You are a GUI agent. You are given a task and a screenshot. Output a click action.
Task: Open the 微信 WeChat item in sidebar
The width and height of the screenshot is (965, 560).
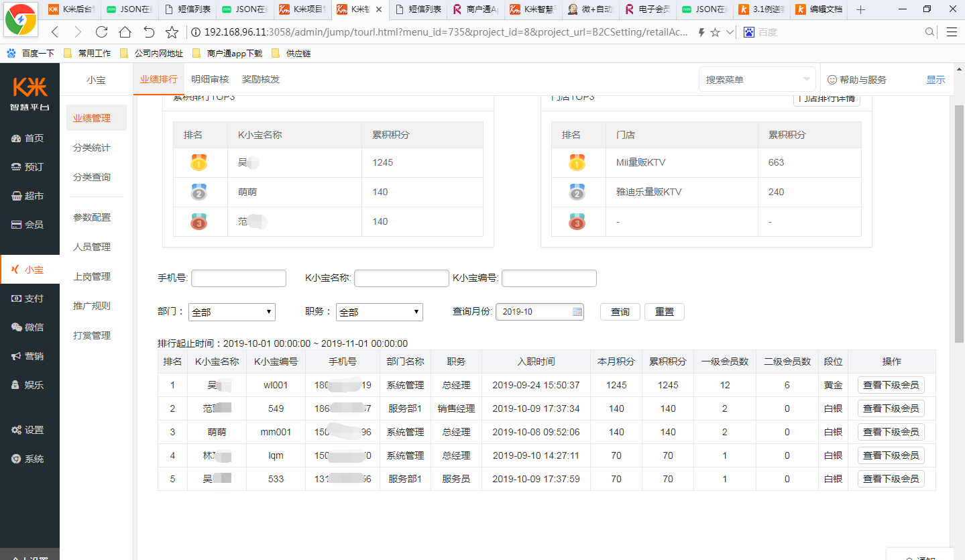[x=30, y=327]
